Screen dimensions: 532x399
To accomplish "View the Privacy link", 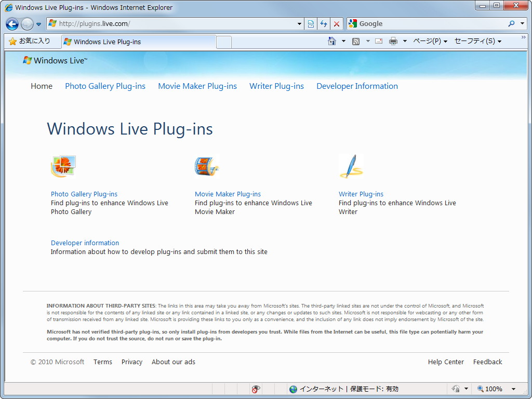I will pyautogui.click(x=131, y=362).
